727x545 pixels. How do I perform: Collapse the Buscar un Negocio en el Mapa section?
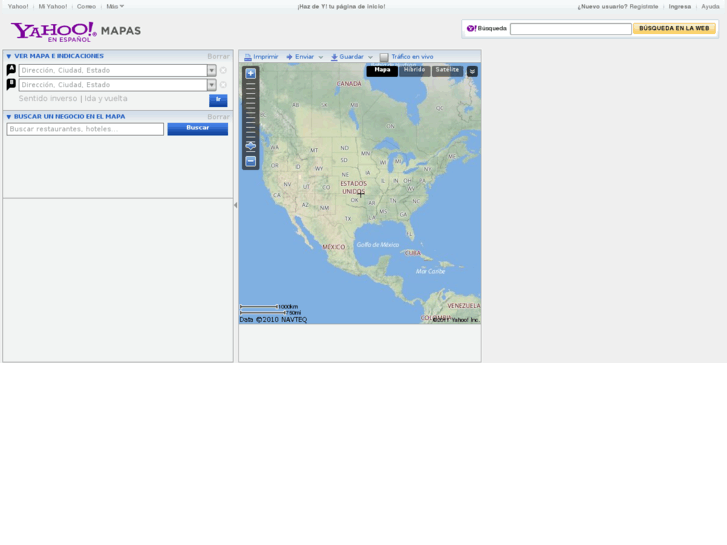coord(9,117)
